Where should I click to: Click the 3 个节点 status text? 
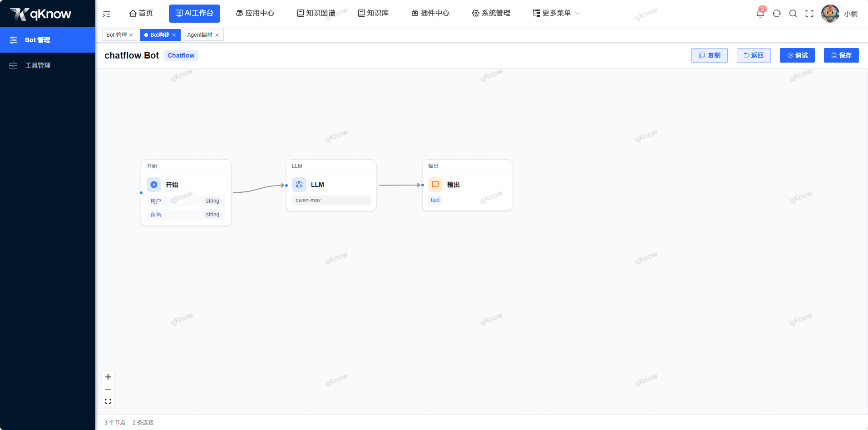(x=115, y=423)
